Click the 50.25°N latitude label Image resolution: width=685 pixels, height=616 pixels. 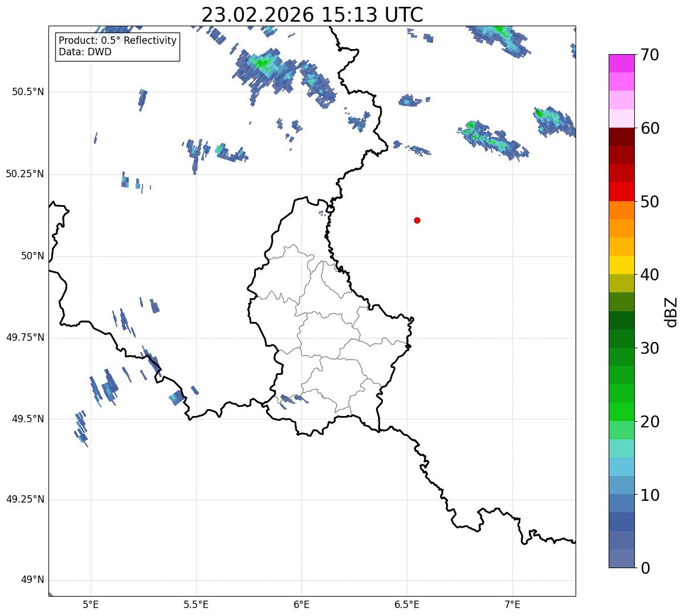coord(25,174)
